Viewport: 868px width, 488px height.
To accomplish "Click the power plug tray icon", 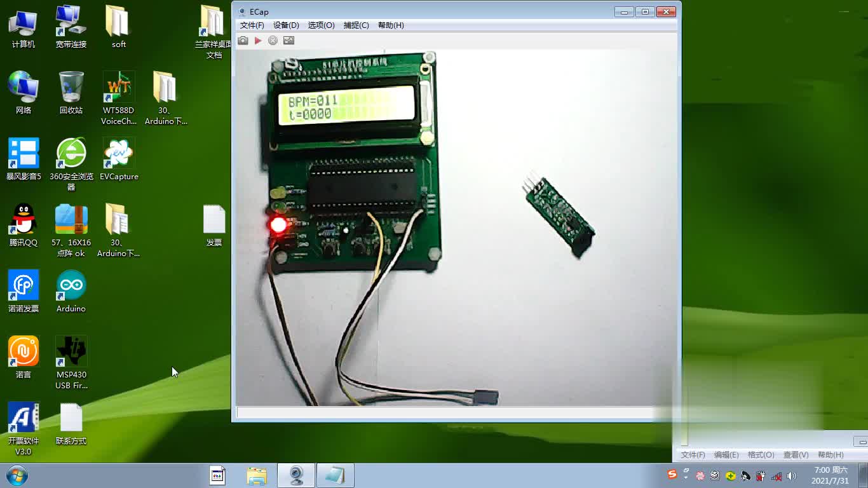I will [761, 475].
